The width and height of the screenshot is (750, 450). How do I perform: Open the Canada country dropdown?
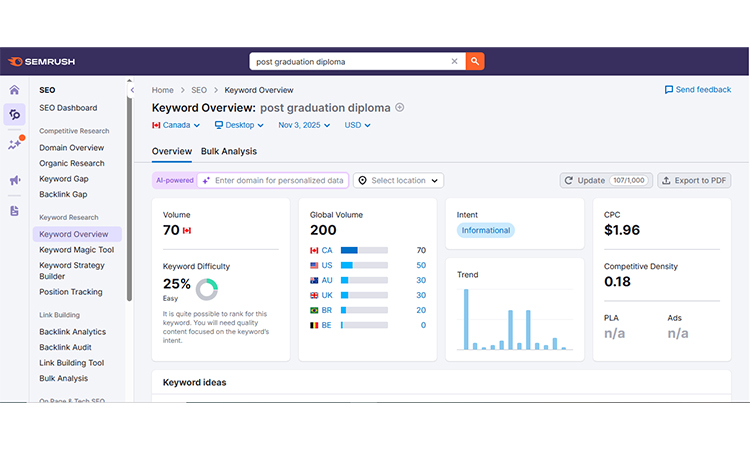tap(176, 125)
